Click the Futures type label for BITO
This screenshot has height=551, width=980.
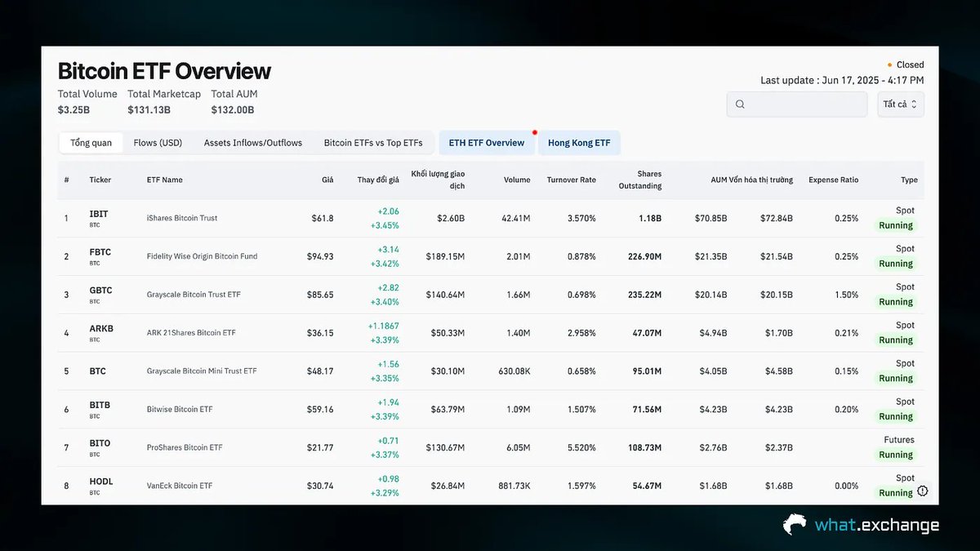[x=899, y=439]
